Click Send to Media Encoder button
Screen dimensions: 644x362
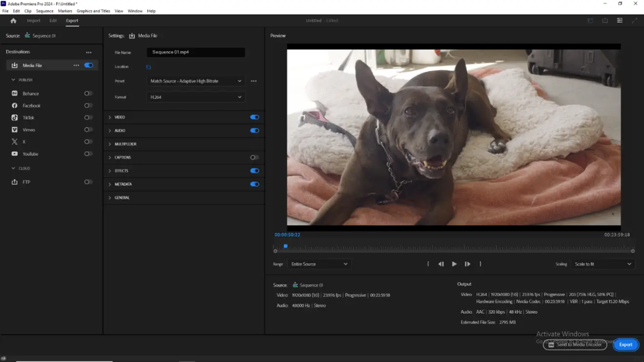point(575,344)
